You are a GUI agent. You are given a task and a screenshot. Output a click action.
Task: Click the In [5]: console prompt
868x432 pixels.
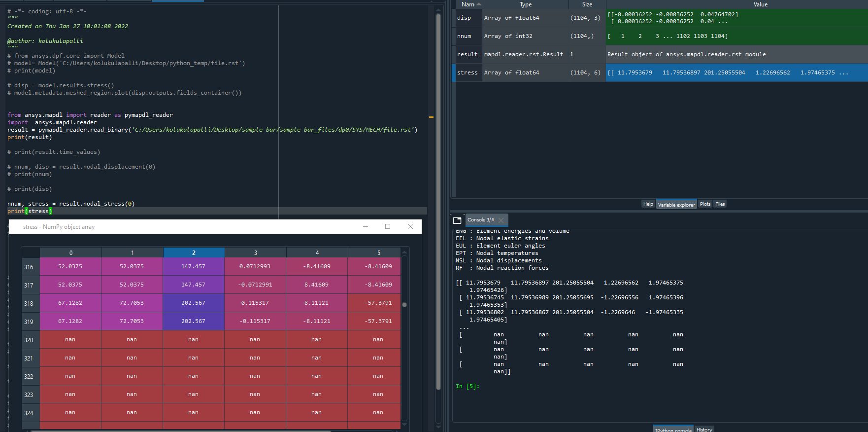click(467, 386)
